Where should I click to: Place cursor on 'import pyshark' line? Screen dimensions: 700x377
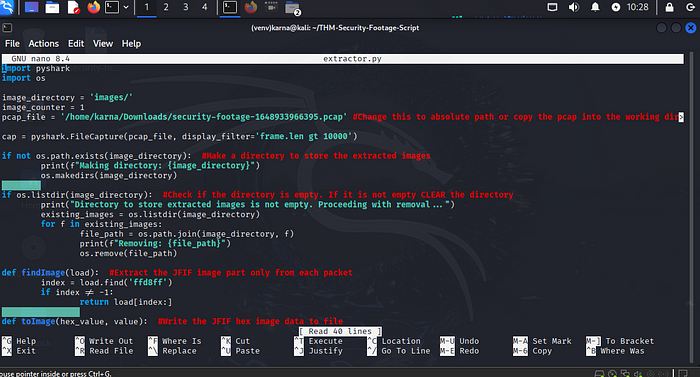(x=36, y=68)
